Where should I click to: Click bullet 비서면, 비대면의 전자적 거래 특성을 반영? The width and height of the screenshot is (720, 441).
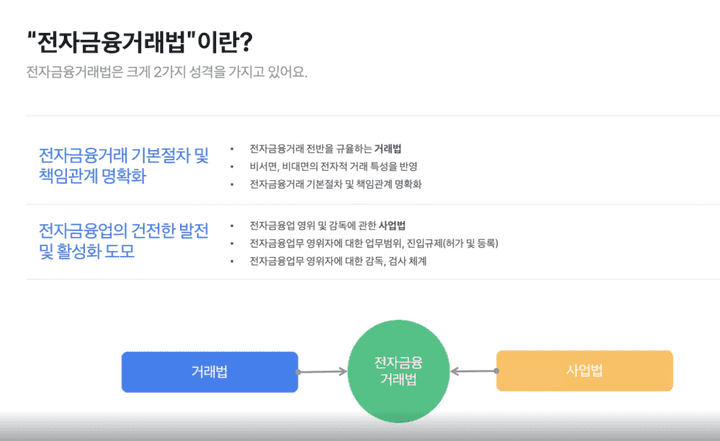click(333, 166)
